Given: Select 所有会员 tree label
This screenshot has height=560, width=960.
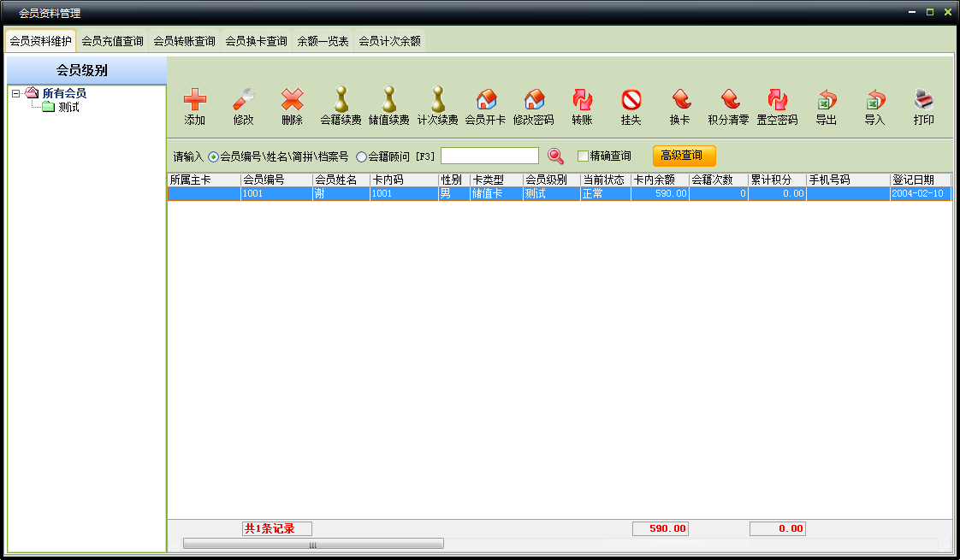Looking at the screenshot, I should pyautogui.click(x=64, y=93).
